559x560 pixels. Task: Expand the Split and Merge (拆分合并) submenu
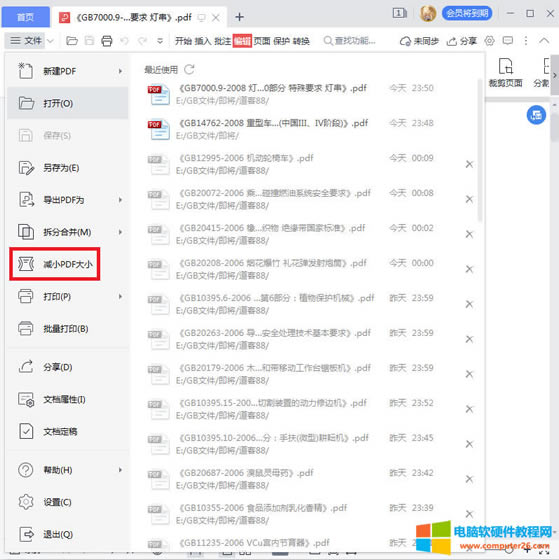[x=120, y=232]
